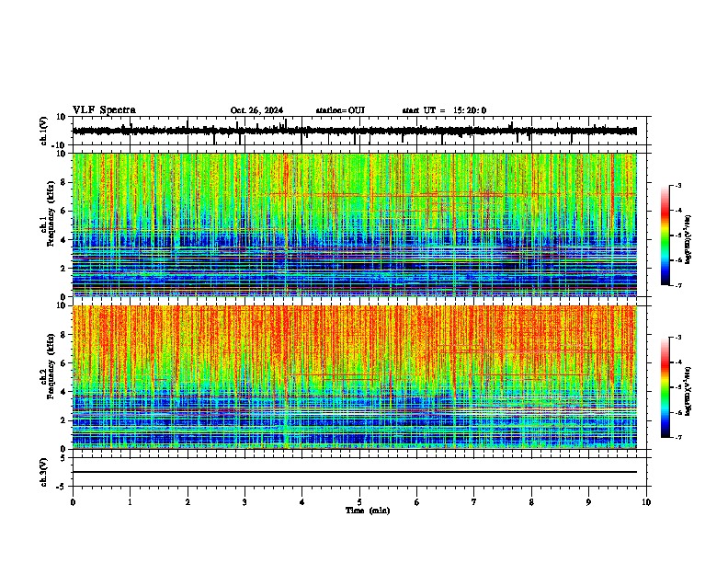Click the "-3" tick on ch.2 colorbar
728x563 pixels.
coord(678,338)
